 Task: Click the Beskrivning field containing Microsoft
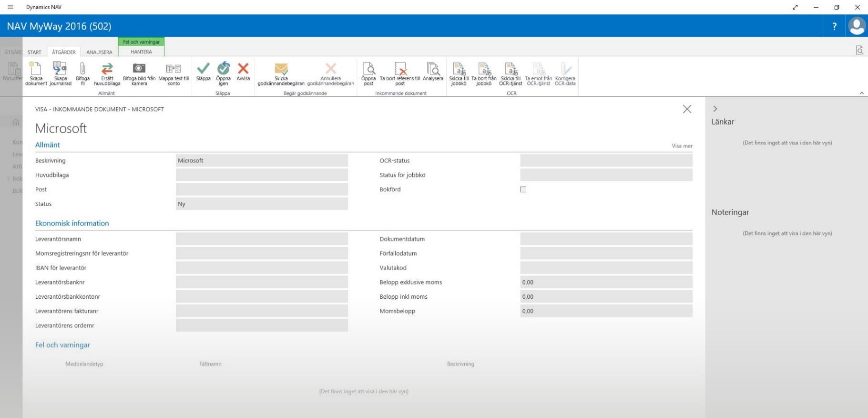point(262,160)
